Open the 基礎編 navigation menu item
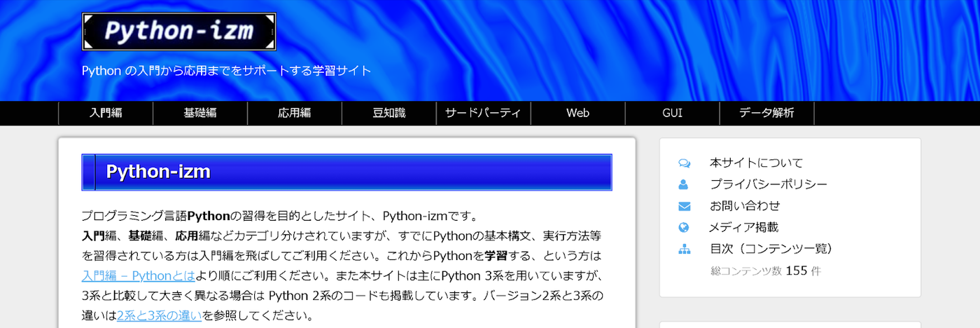980x328 pixels. [x=200, y=113]
